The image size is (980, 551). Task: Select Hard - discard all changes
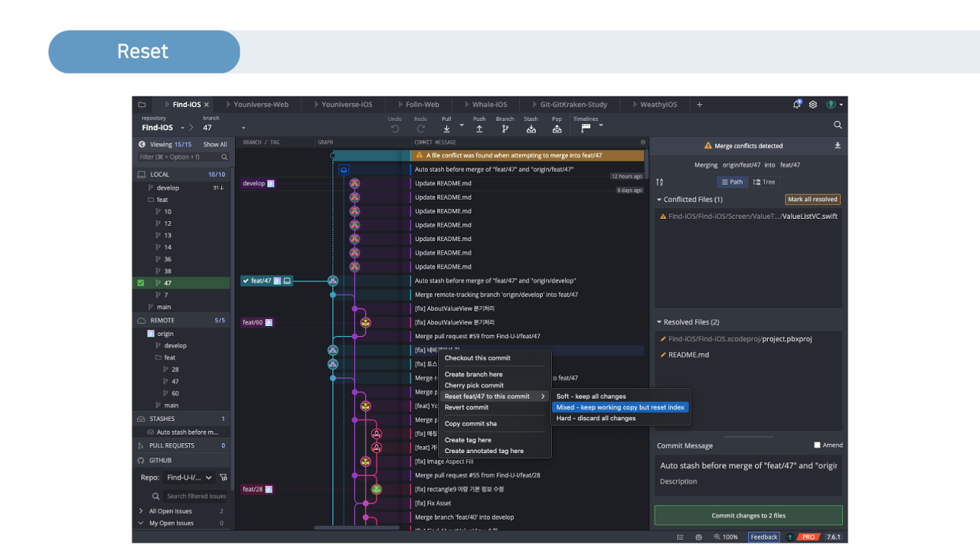pos(596,419)
